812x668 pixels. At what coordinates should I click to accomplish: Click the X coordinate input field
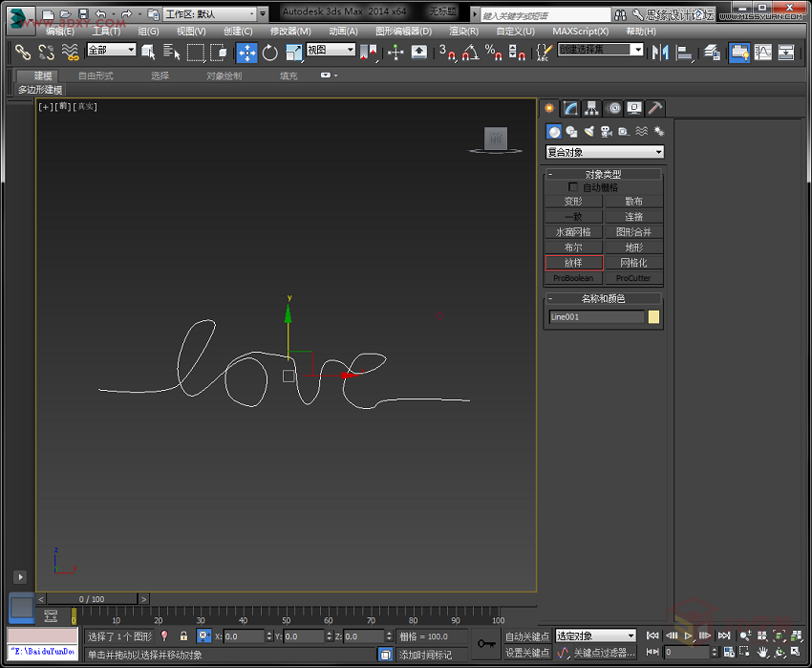[245, 636]
